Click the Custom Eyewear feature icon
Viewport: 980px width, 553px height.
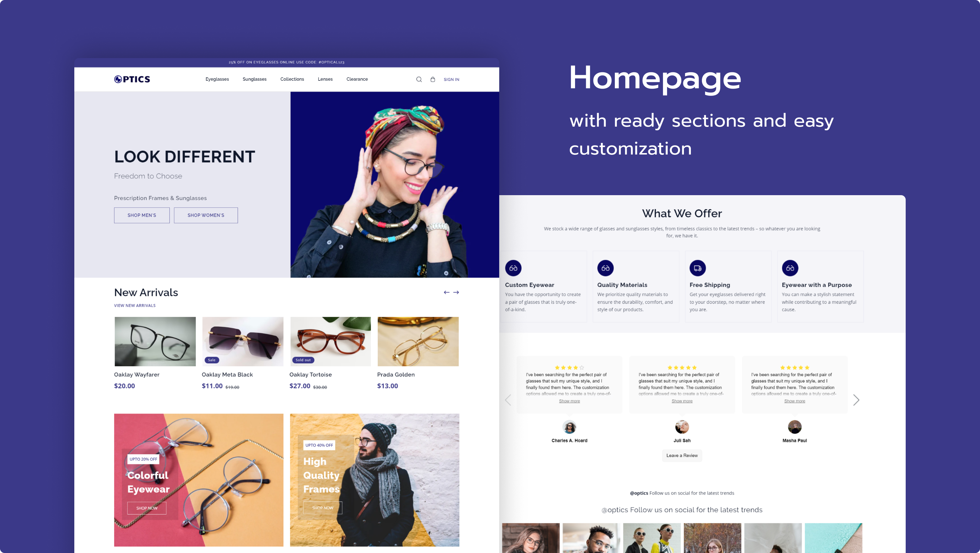(513, 268)
